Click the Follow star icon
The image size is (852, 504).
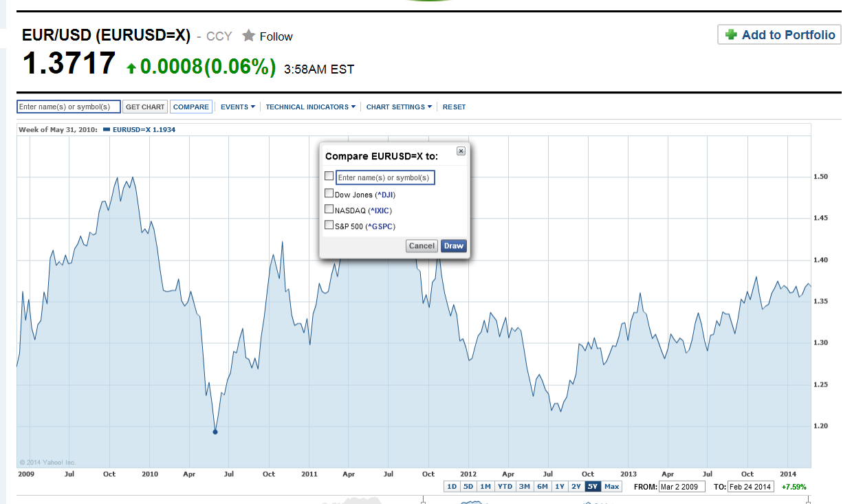pyautogui.click(x=248, y=36)
